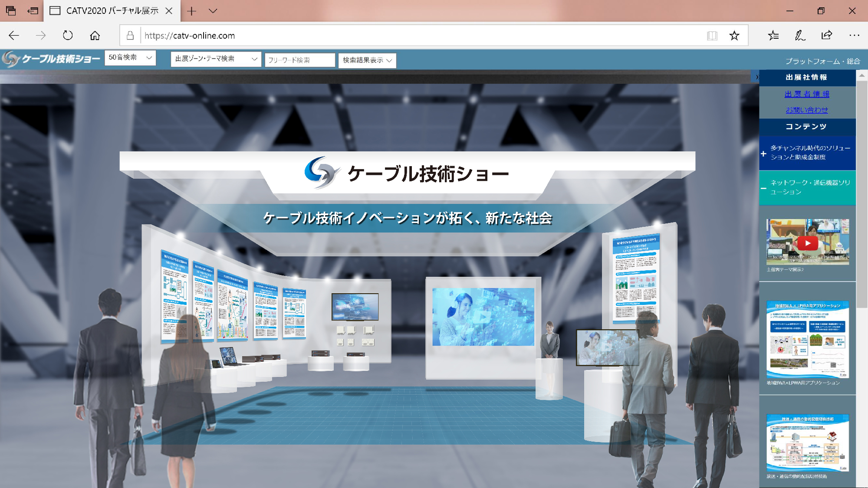Restore down the browser window
Image resolution: width=868 pixels, height=488 pixels.
coord(821,11)
